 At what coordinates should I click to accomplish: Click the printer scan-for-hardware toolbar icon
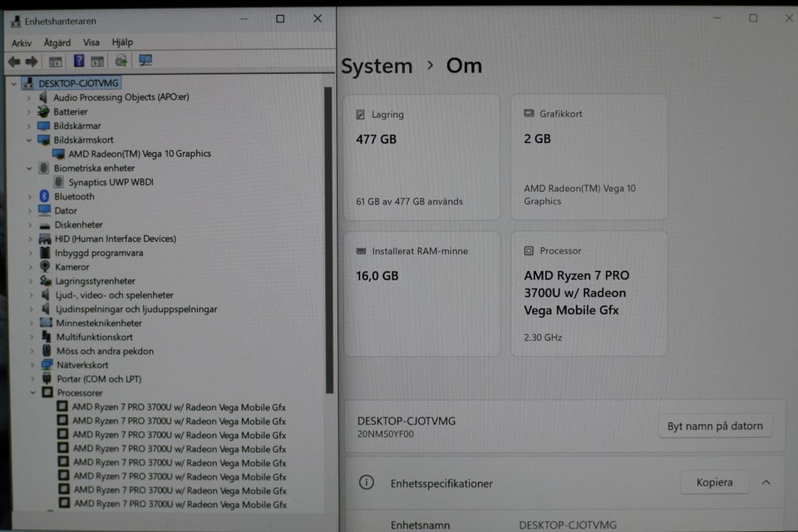point(121,61)
